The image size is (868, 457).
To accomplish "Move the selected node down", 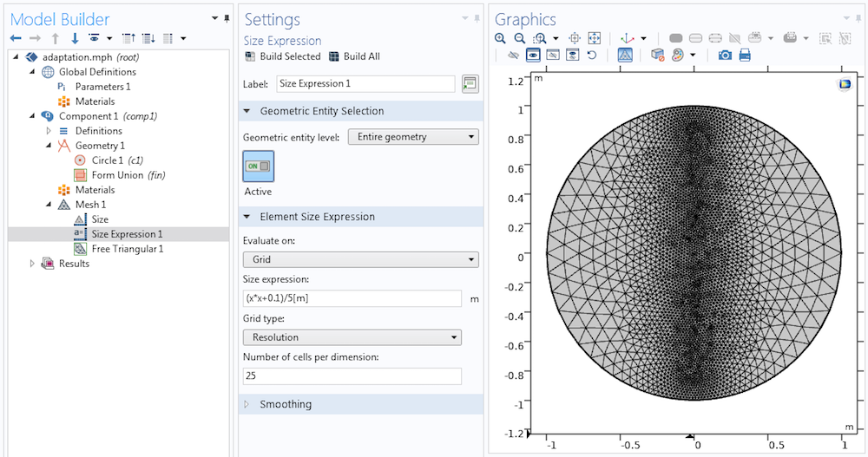I will [x=75, y=38].
